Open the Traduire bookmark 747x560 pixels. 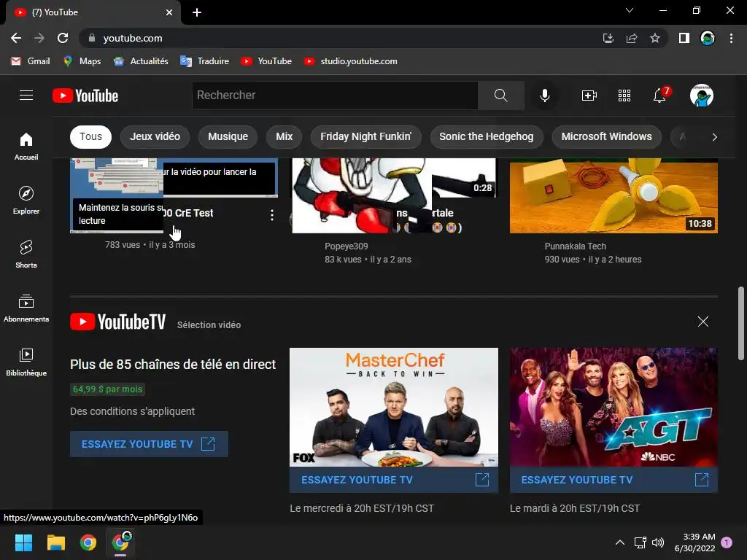coord(205,61)
